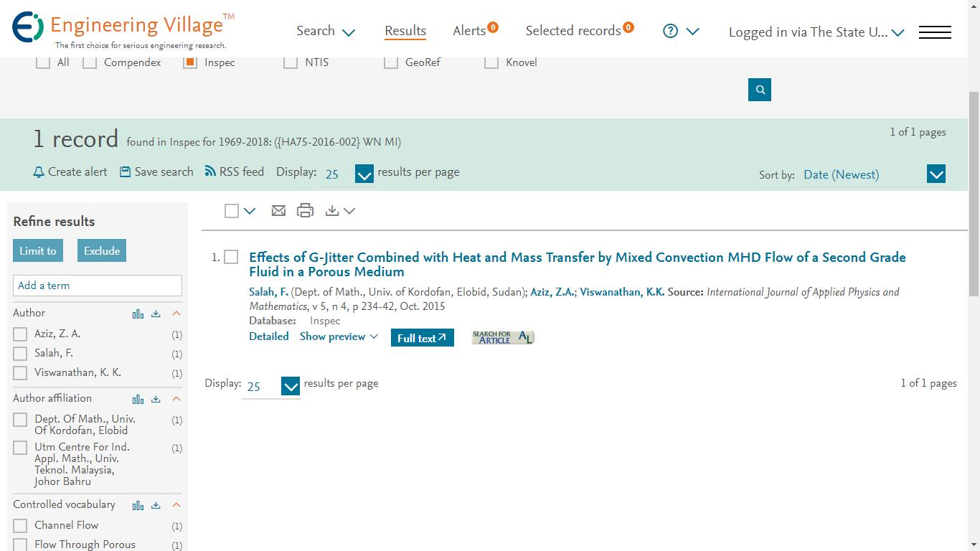Check Dept. Of Math., Univ. Of Kordofan filter
The image size is (980, 551).
point(20,420)
